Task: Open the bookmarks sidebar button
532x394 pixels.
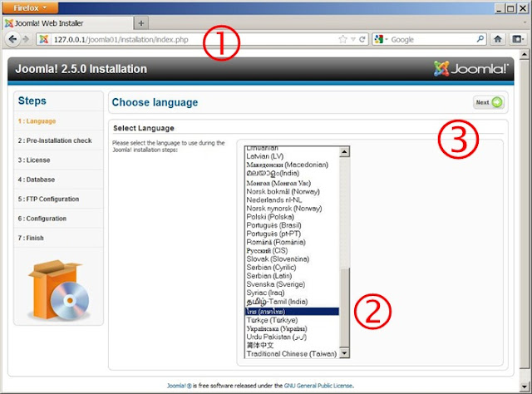Action: pyautogui.click(x=518, y=39)
